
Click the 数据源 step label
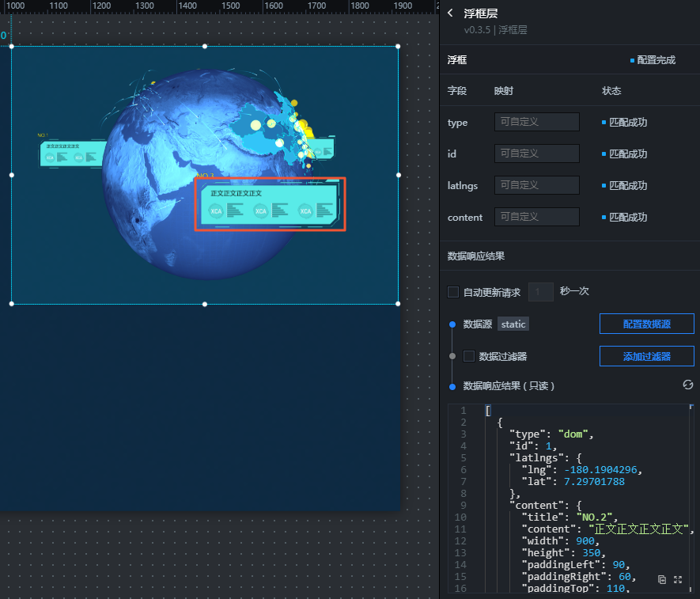(x=477, y=324)
